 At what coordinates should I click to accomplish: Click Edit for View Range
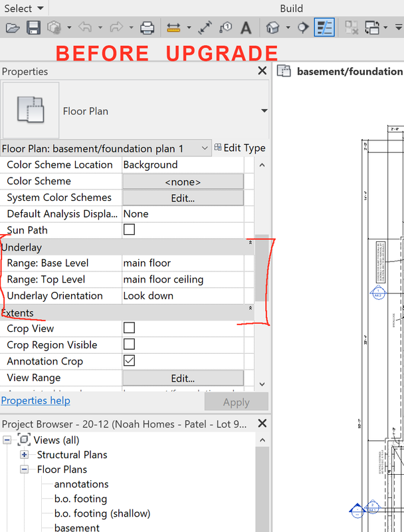(183, 378)
